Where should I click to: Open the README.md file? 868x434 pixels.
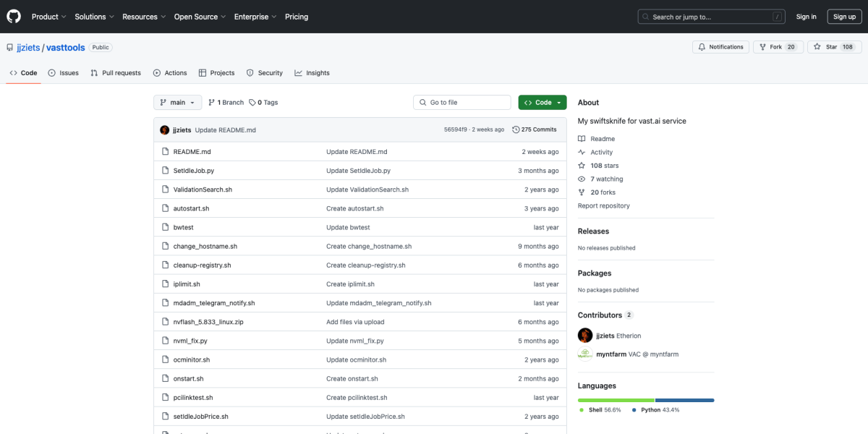pyautogui.click(x=192, y=152)
